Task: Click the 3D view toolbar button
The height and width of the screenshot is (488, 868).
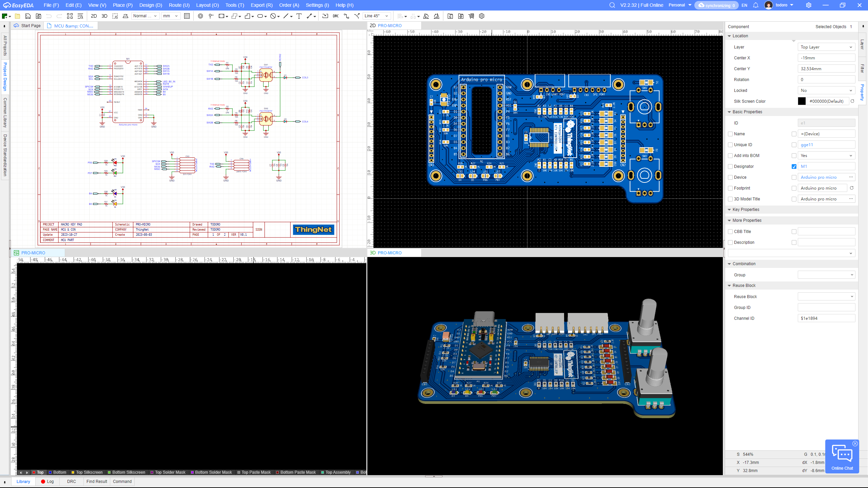Action: tap(104, 16)
